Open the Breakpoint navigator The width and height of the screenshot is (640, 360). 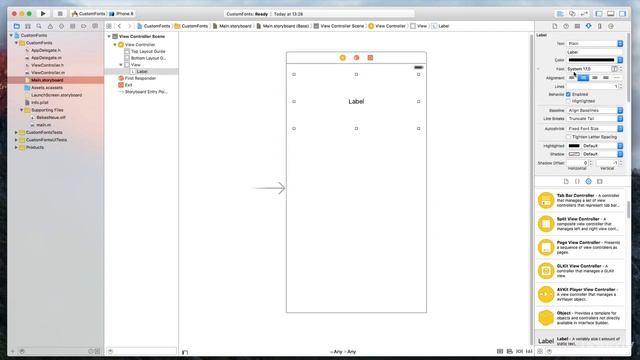pos(84,26)
